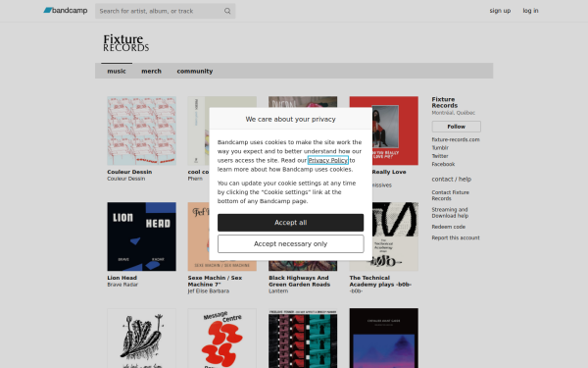Open the Facebook link

tap(443, 164)
